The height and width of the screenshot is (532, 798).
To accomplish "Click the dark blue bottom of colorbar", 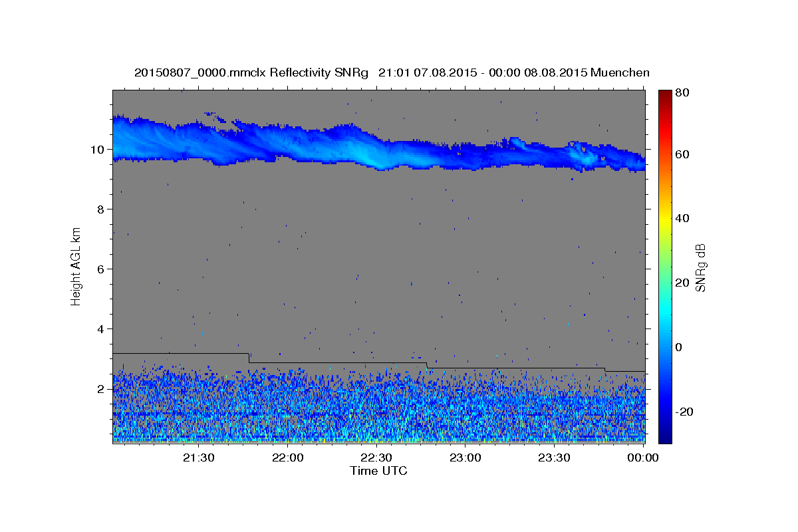I will [665, 436].
